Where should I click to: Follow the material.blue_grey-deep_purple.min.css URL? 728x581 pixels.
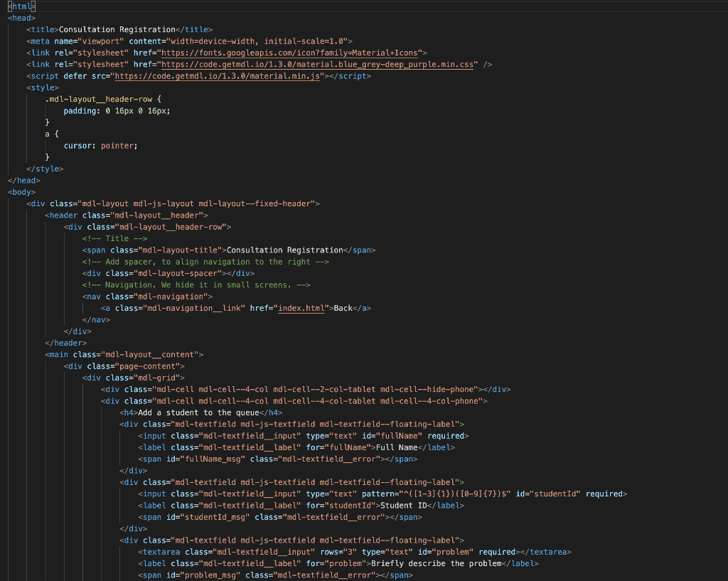point(317,65)
